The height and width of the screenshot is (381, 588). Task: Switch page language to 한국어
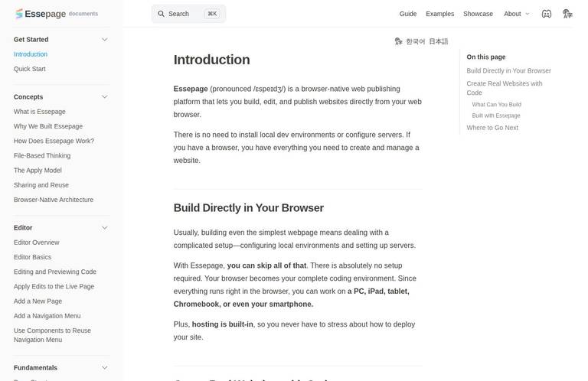pos(415,41)
